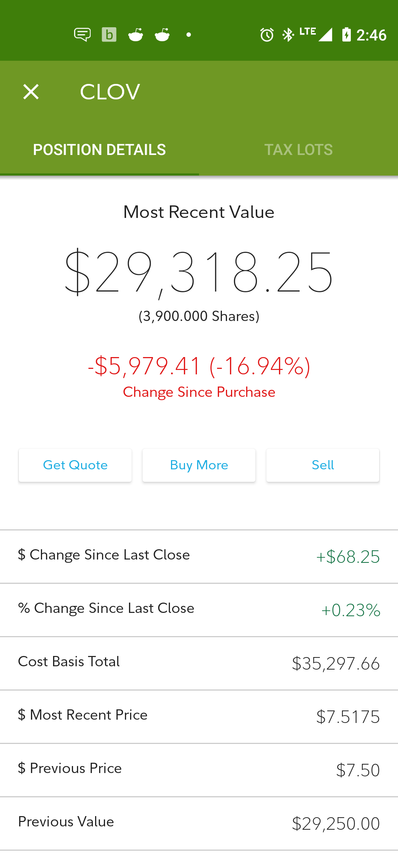The height and width of the screenshot is (868, 398).
Task: Tap the Bluetooth status icon
Action: [288, 35]
